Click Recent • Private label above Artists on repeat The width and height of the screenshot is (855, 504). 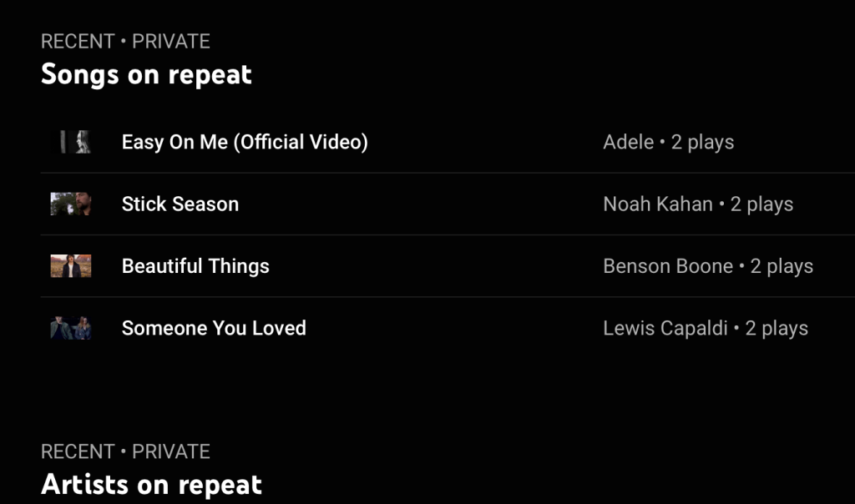click(x=125, y=451)
